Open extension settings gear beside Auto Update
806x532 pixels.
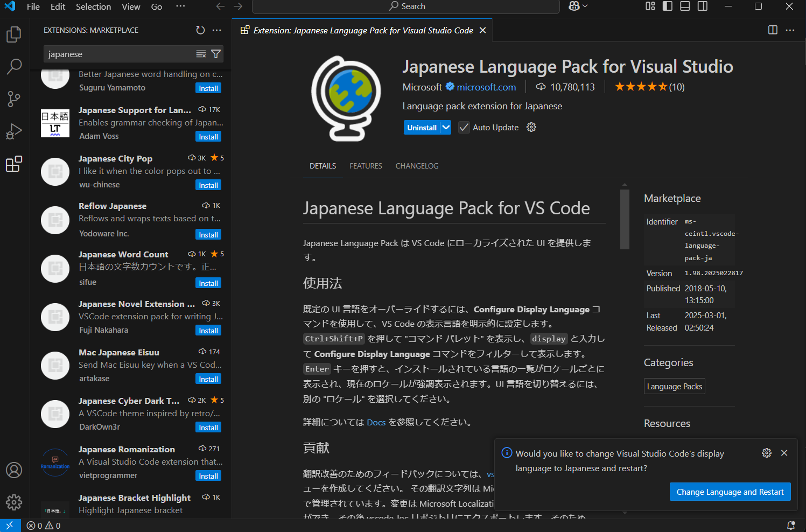(x=531, y=127)
